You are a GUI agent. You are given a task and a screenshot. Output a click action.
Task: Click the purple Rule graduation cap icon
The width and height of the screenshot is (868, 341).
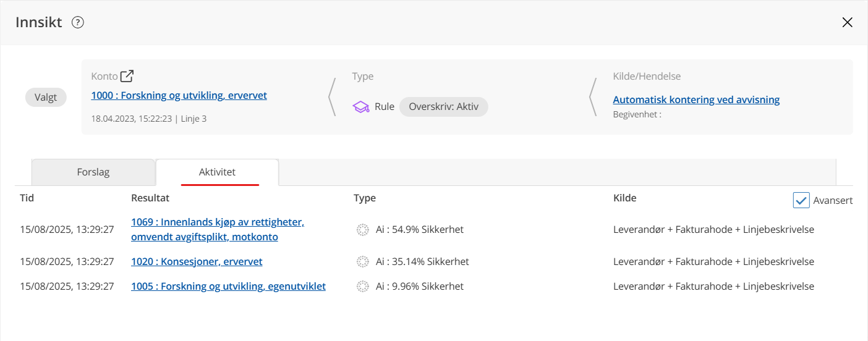click(x=360, y=107)
